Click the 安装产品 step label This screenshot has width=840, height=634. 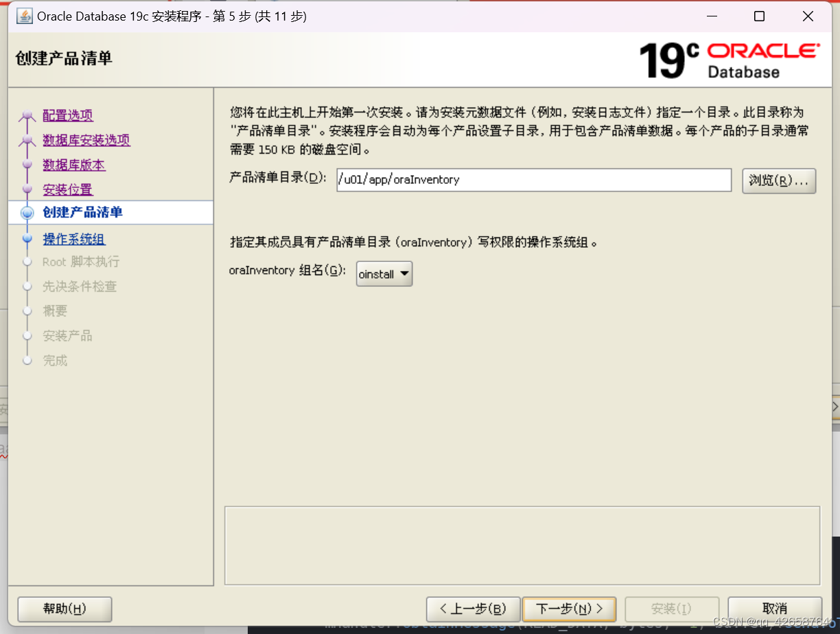[x=67, y=336]
